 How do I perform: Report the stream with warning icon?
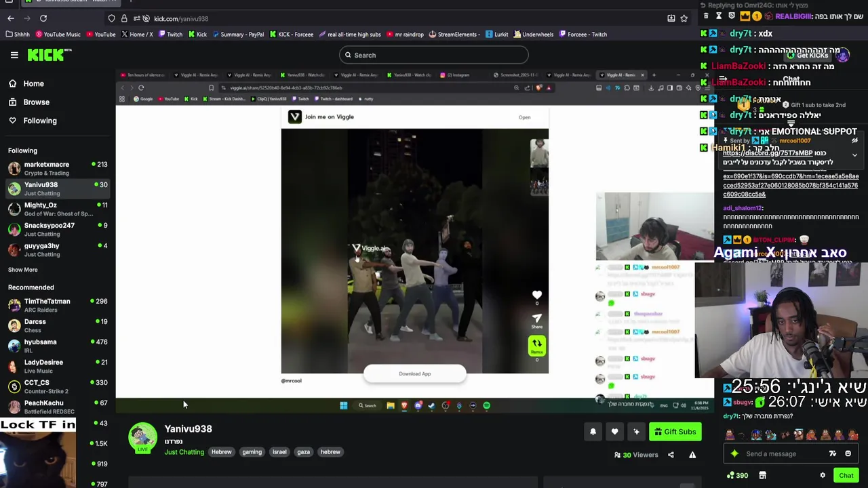point(692,455)
